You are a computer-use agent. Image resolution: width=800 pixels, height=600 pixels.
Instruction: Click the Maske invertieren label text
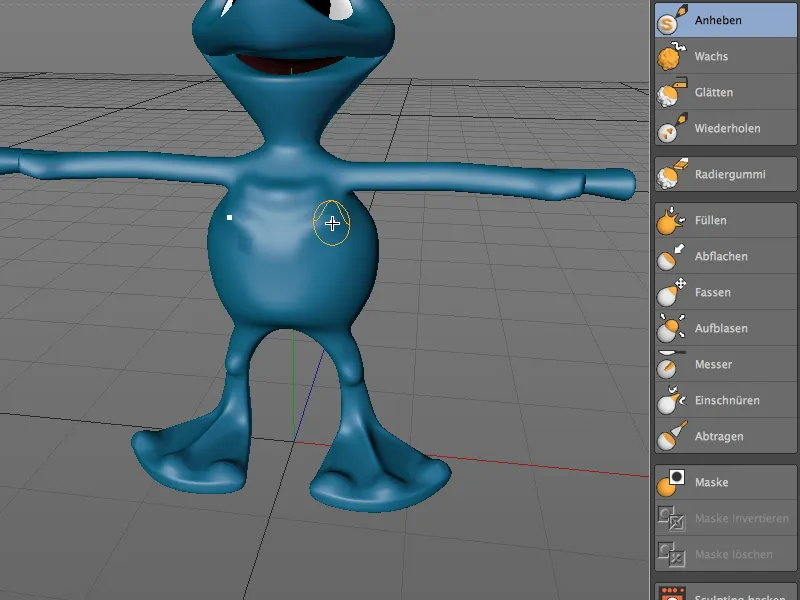click(x=742, y=518)
